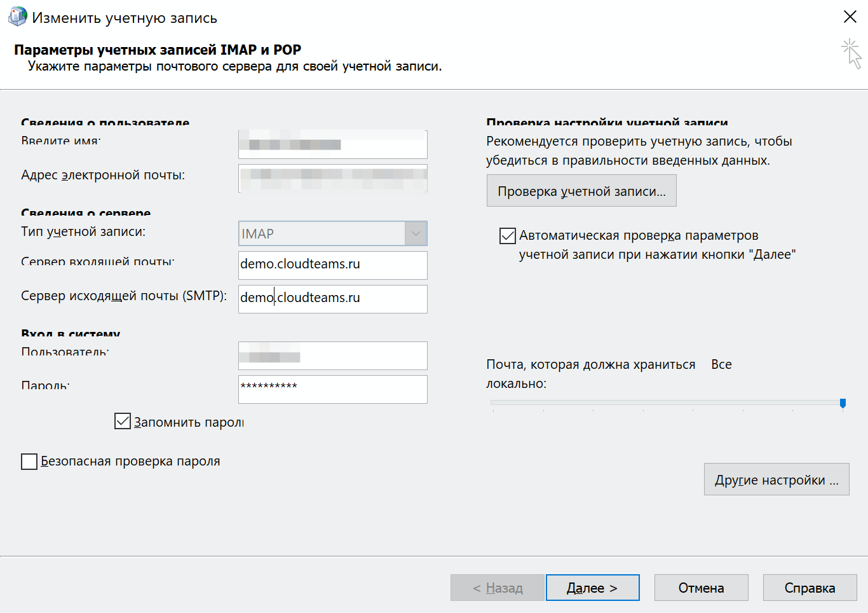The height and width of the screenshot is (613, 868).
Task: Click into the Пароль password field
Action: (332, 389)
